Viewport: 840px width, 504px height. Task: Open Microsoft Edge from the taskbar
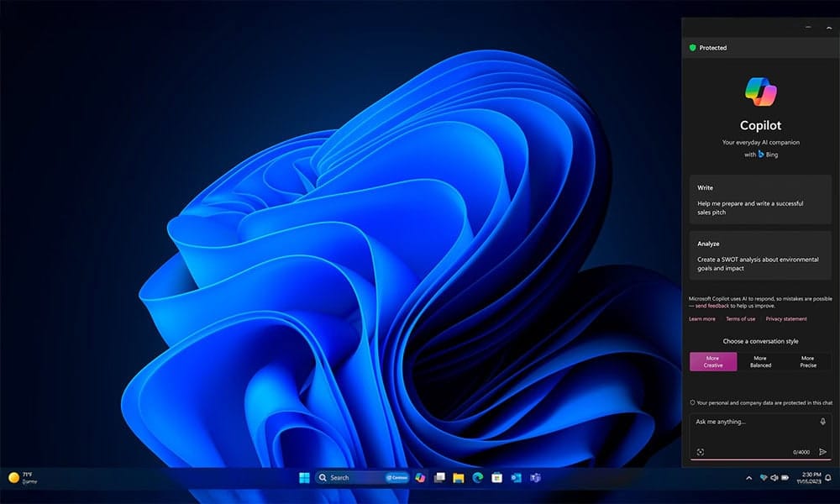point(478,477)
